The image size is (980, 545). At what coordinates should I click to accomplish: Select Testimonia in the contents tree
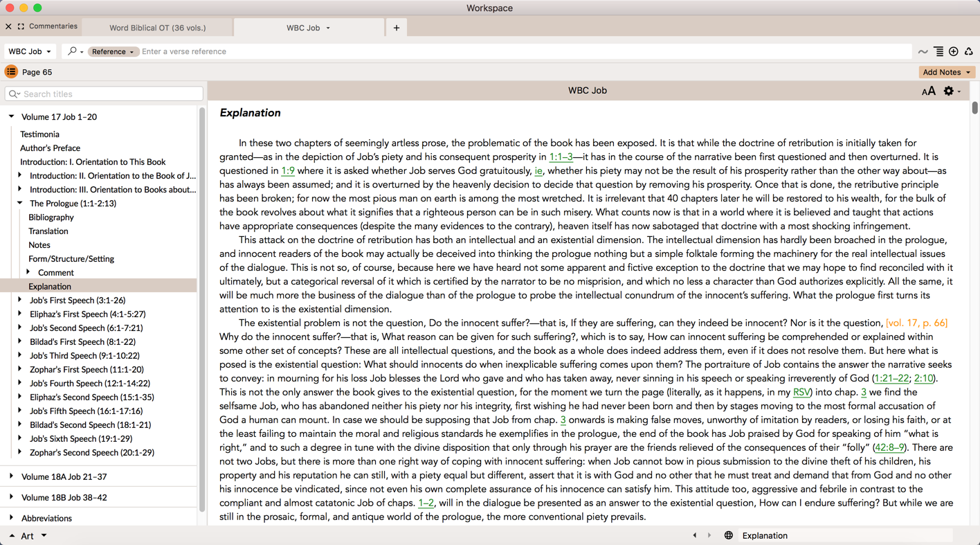[39, 134]
